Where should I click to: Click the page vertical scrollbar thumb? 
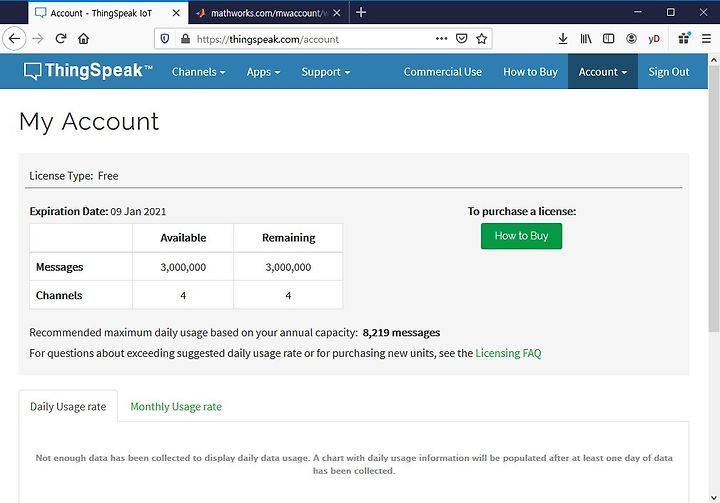tap(714, 198)
